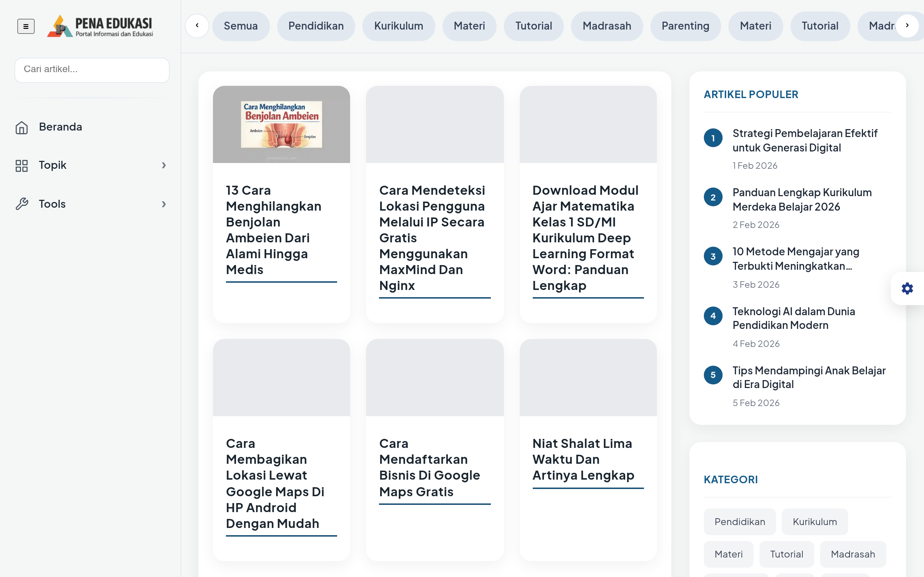Image resolution: width=924 pixels, height=577 pixels.
Task: Expand the Topik submenu chevron
Action: [164, 165]
